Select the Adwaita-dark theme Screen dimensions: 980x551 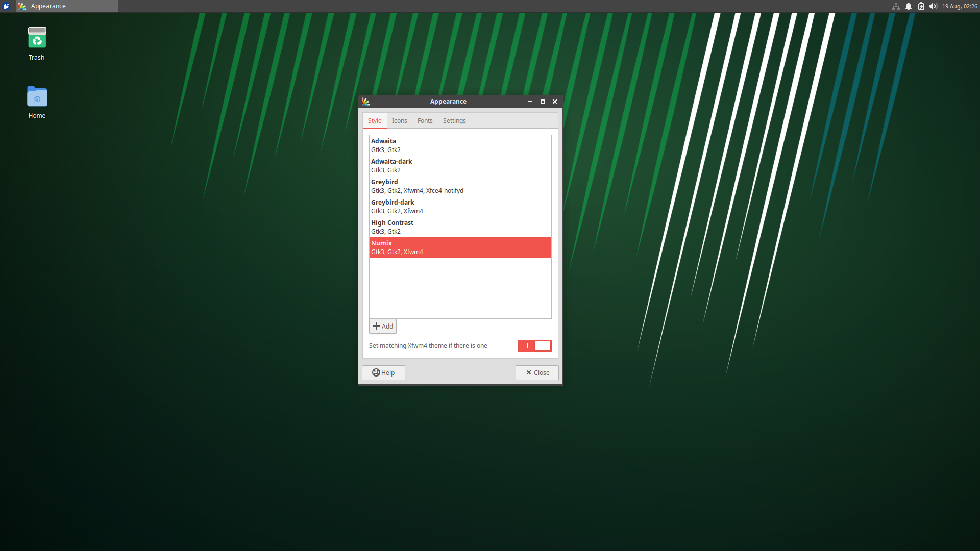pyautogui.click(x=460, y=166)
